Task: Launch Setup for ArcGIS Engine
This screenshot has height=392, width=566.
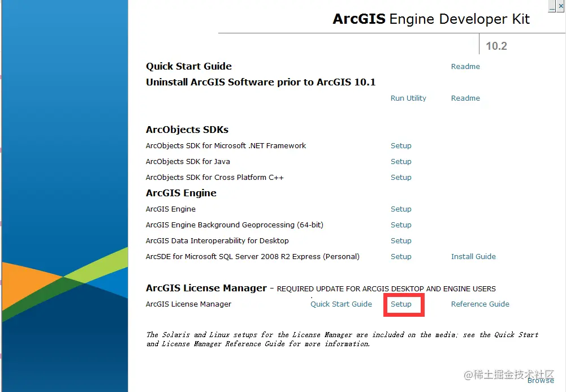Action: coord(401,209)
